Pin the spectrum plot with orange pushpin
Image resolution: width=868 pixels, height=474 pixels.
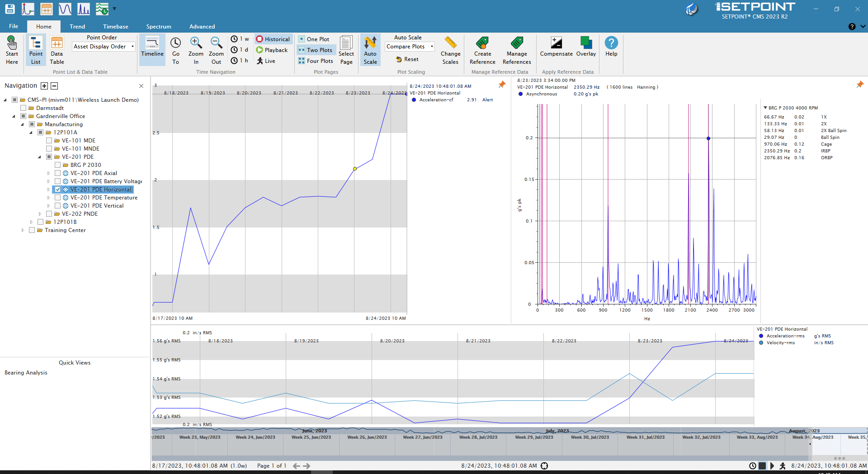pos(860,85)
